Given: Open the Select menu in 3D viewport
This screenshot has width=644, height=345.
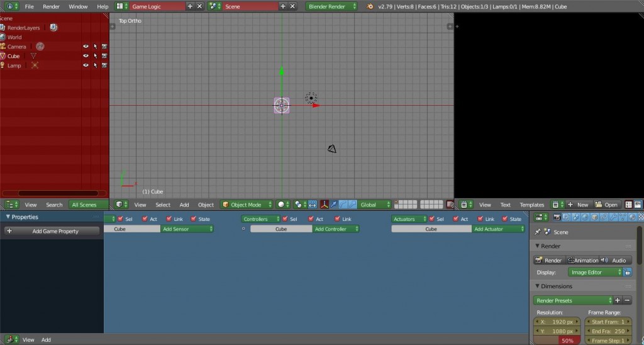Looking at the screenshot, I should pos(163,205).
